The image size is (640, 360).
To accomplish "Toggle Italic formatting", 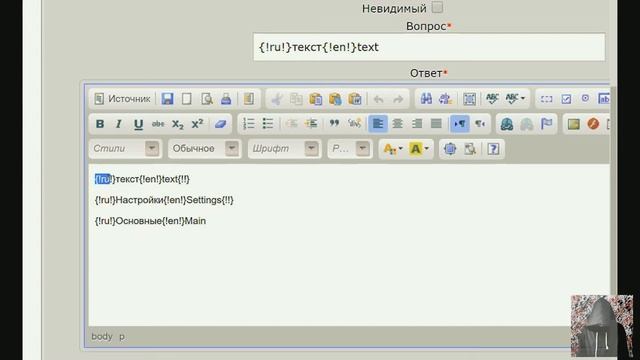I will coord(119,124).
